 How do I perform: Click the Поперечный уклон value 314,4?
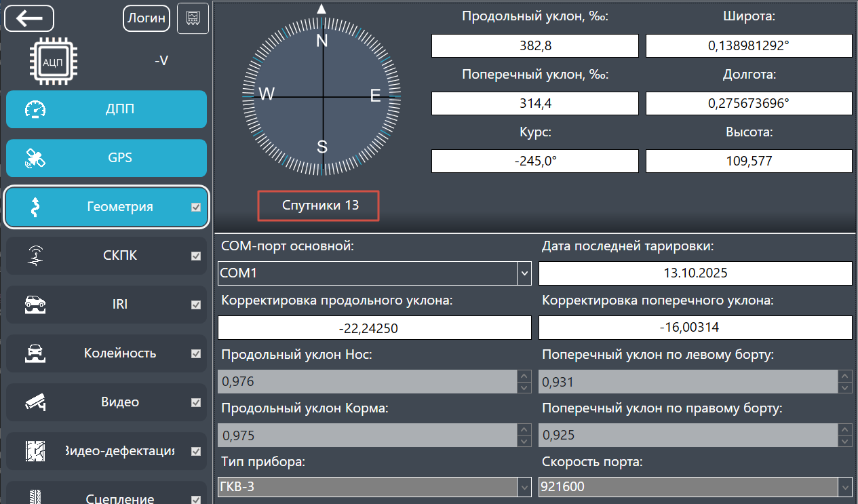(x=534, y=103)
